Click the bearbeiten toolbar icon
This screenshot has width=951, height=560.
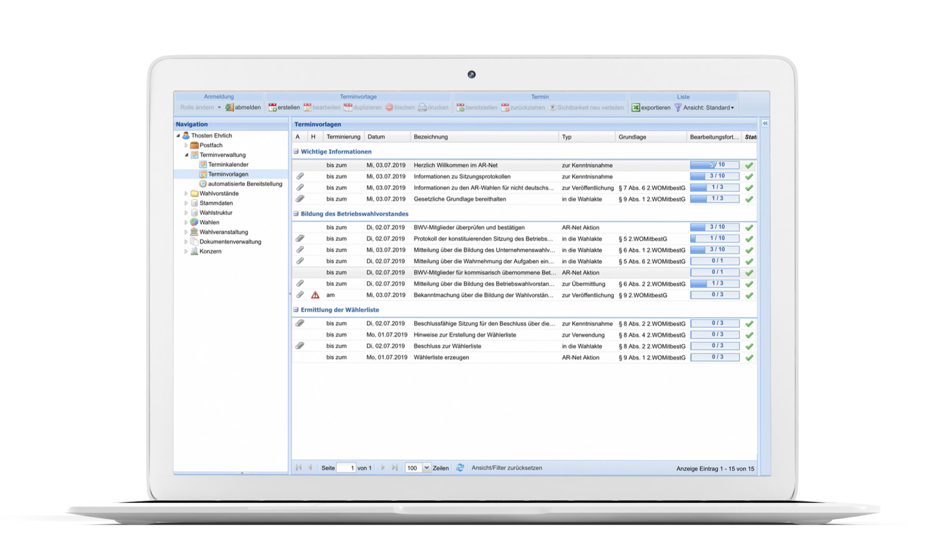point(308,107)
